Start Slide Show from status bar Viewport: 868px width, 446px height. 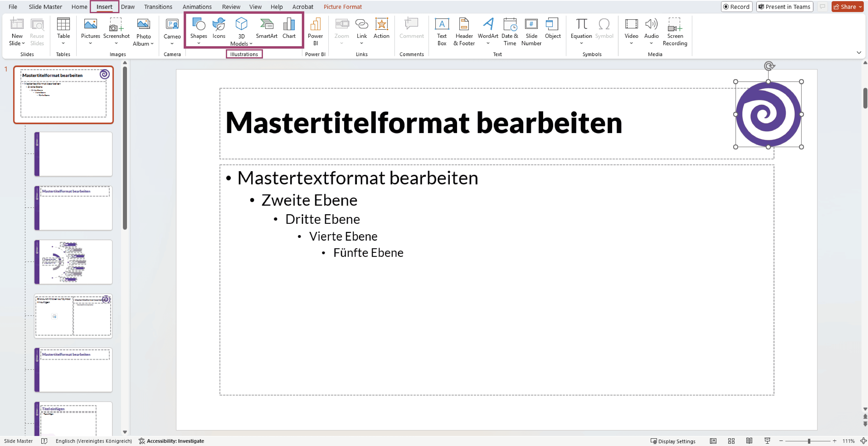[767, 441]
